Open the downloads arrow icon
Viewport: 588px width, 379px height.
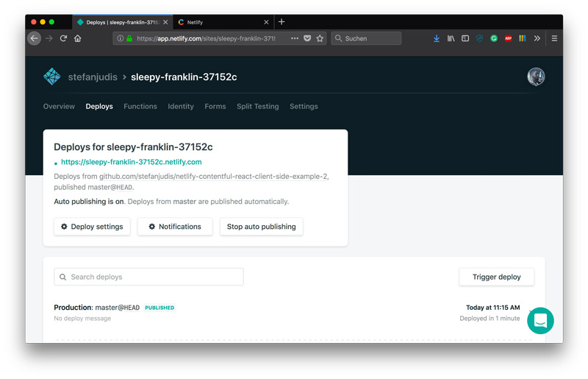click(437, 38)
